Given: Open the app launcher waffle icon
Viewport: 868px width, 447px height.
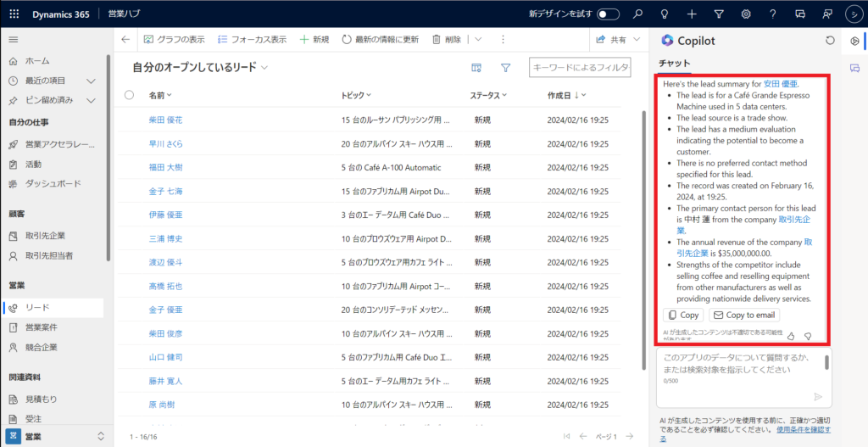Looking at the screenshot, I should pyautogui.click(x=14, y=14).
